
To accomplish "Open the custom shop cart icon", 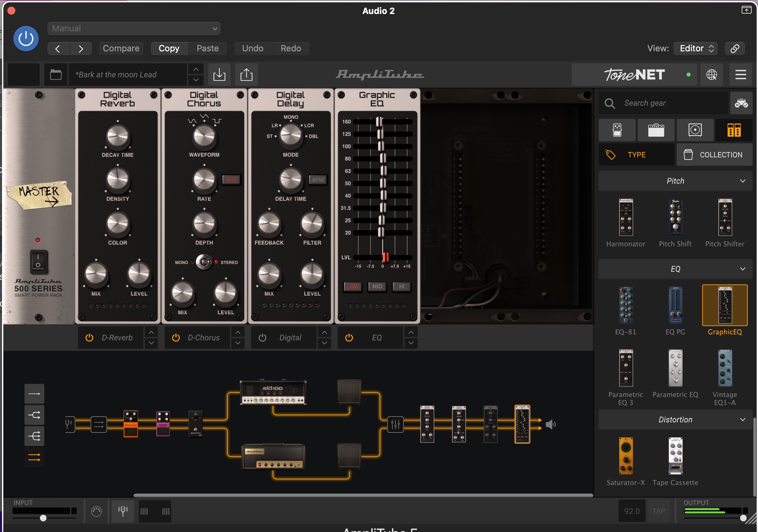I will (741, 103).
